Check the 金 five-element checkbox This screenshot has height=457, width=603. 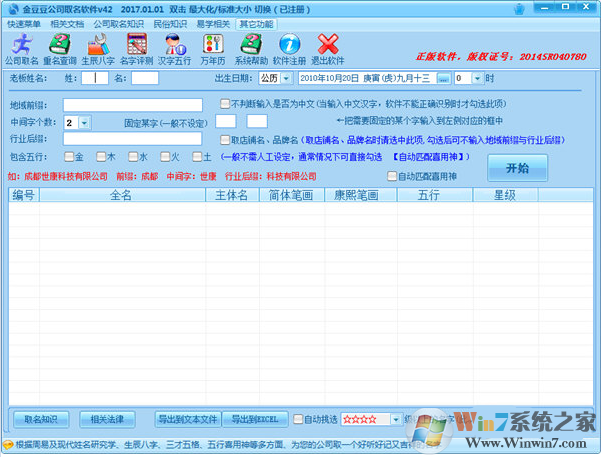point(68,157)
